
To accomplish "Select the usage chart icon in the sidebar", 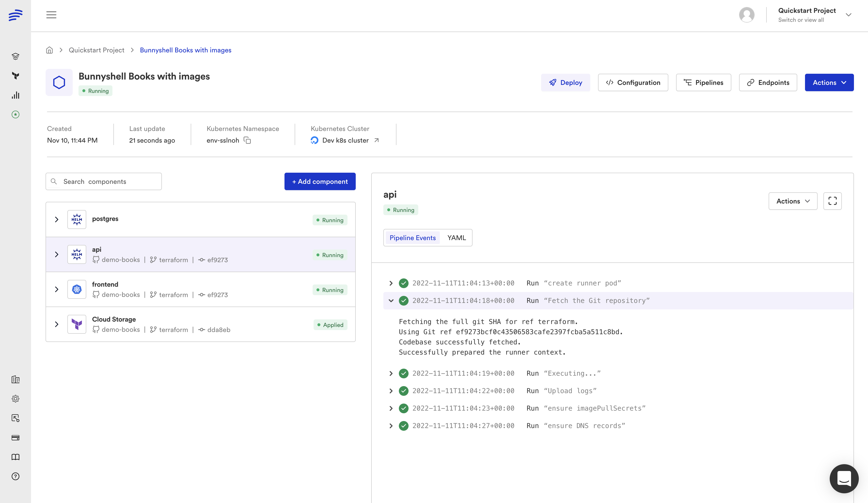I will [15, 96].
